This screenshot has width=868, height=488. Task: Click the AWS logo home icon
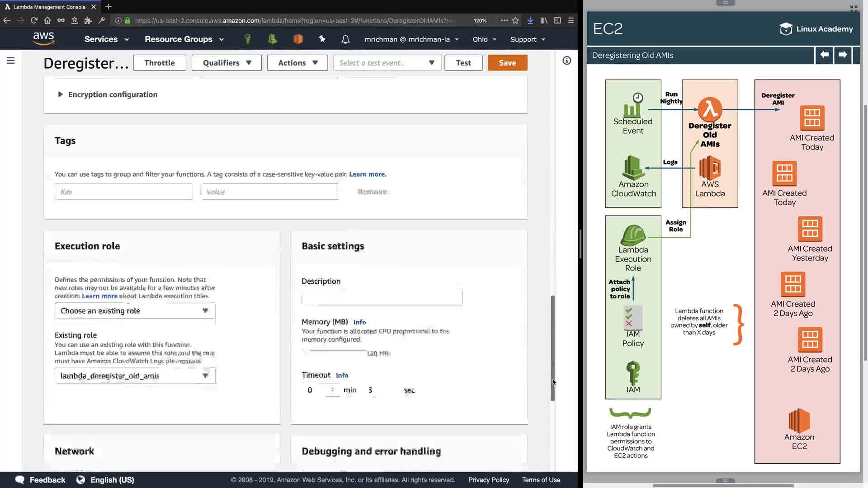pos(43,39)
